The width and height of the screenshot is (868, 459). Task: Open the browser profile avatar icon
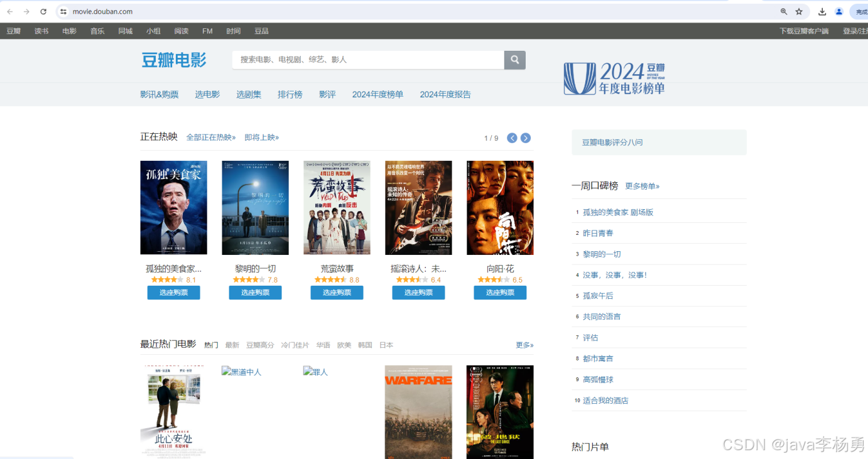tap(839, 11)
